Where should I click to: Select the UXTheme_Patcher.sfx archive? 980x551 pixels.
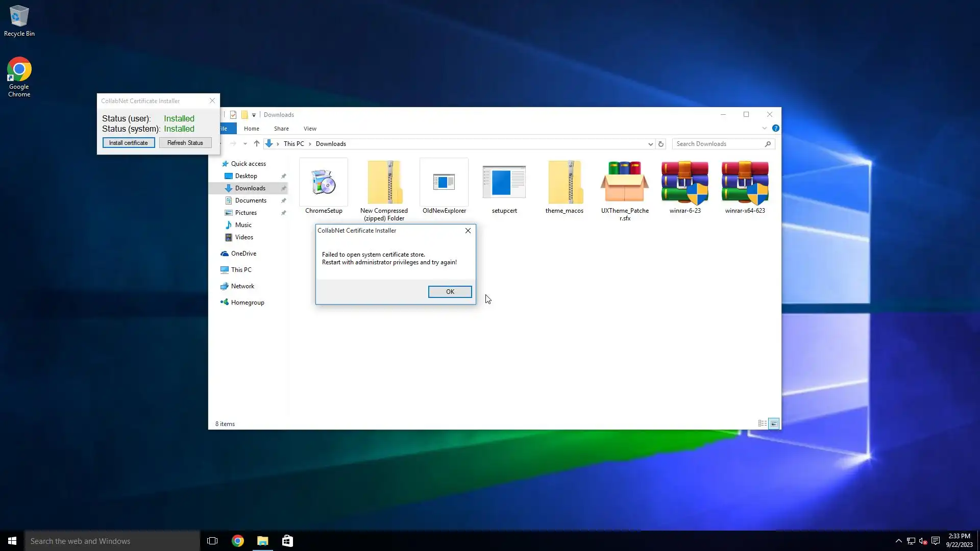pyautogui.click(x=624, y=184)
